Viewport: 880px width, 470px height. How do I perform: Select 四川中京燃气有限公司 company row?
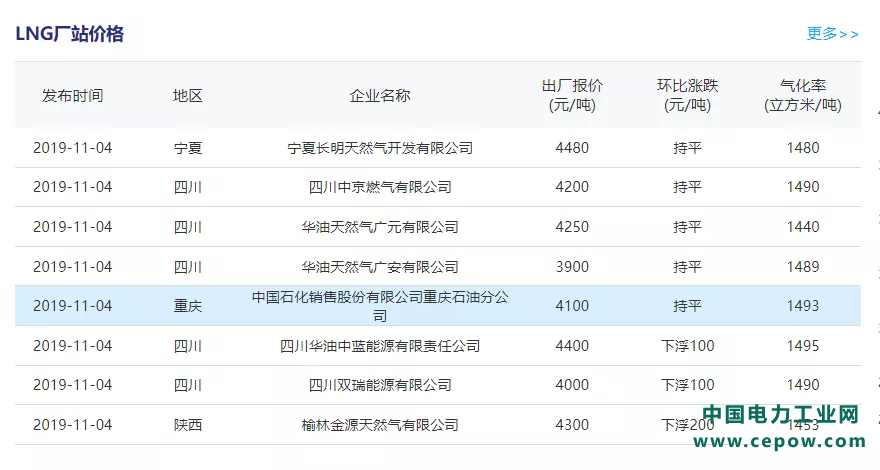tap(380, 187)
